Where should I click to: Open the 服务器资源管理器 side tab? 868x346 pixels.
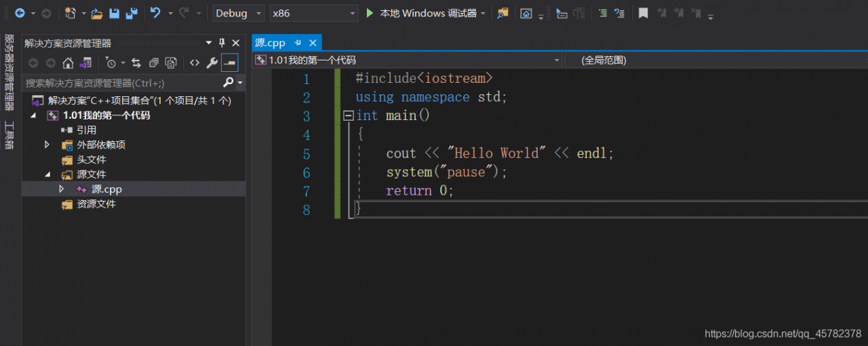tap(9, 72)
